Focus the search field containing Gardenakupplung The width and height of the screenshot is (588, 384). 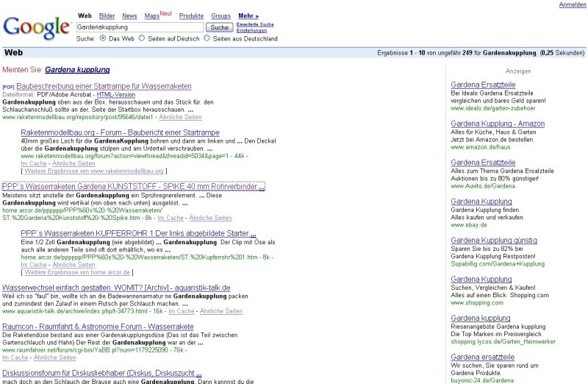click(140, 27)
